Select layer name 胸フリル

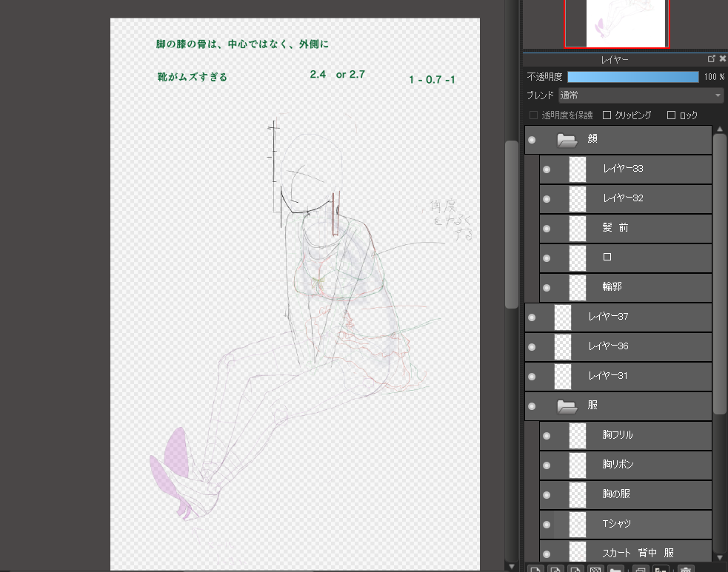pos(618,435)
